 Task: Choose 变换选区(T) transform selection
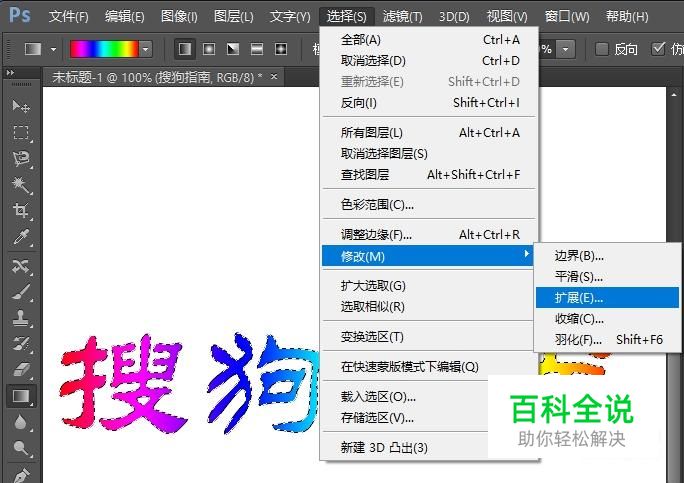point(429,336)
